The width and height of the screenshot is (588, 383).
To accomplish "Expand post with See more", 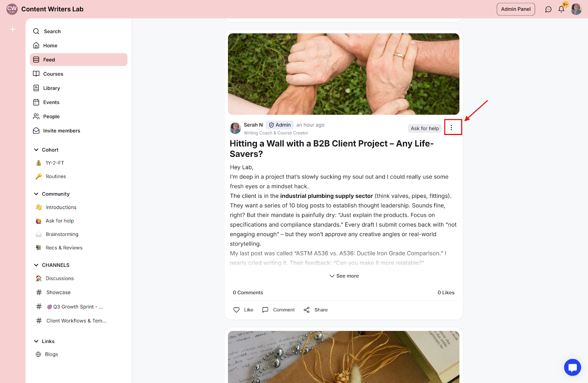I will click(344, 276).
